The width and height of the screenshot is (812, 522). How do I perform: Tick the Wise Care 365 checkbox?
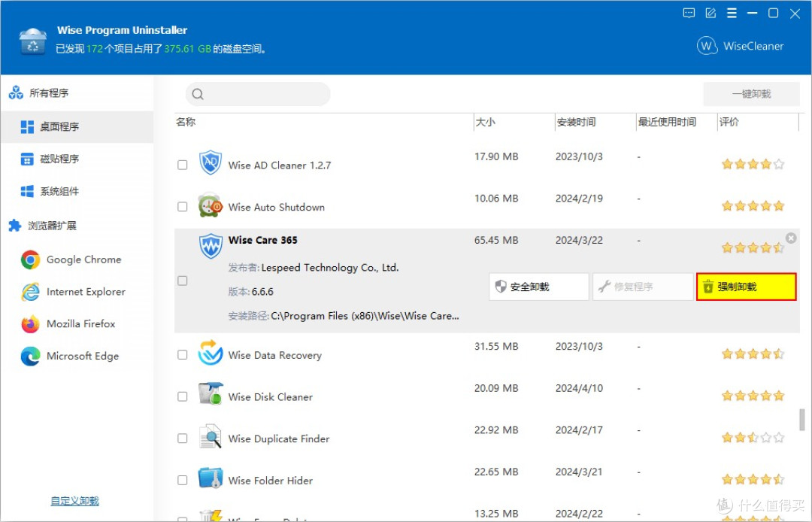pos(182,281)
